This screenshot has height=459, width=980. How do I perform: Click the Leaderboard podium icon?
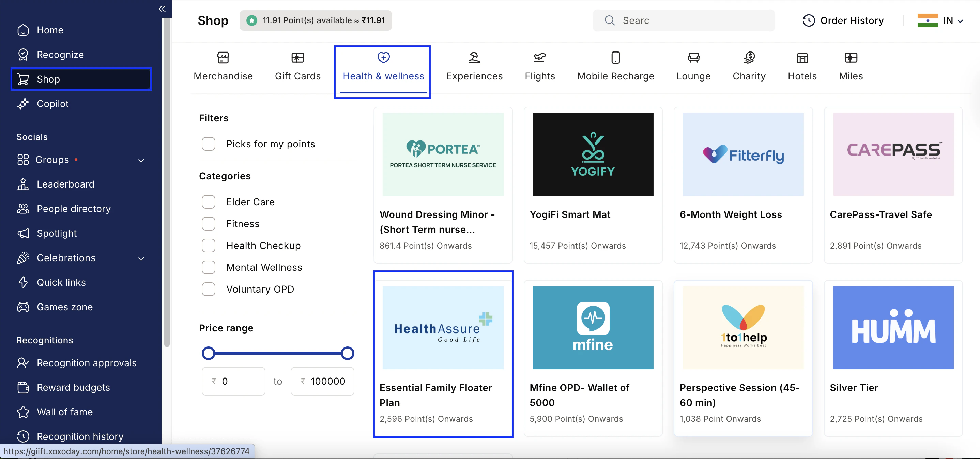pyautogui.click(x=23, y=184)
